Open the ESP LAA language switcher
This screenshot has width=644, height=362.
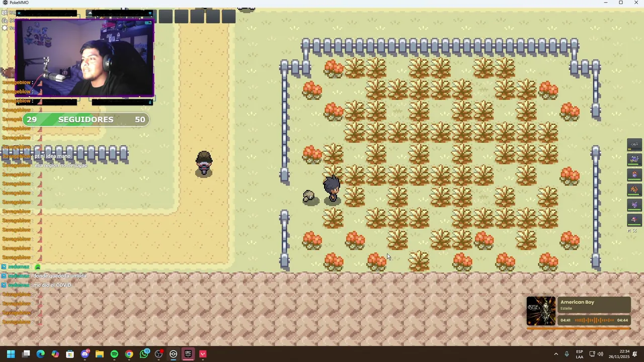[580, 354]
